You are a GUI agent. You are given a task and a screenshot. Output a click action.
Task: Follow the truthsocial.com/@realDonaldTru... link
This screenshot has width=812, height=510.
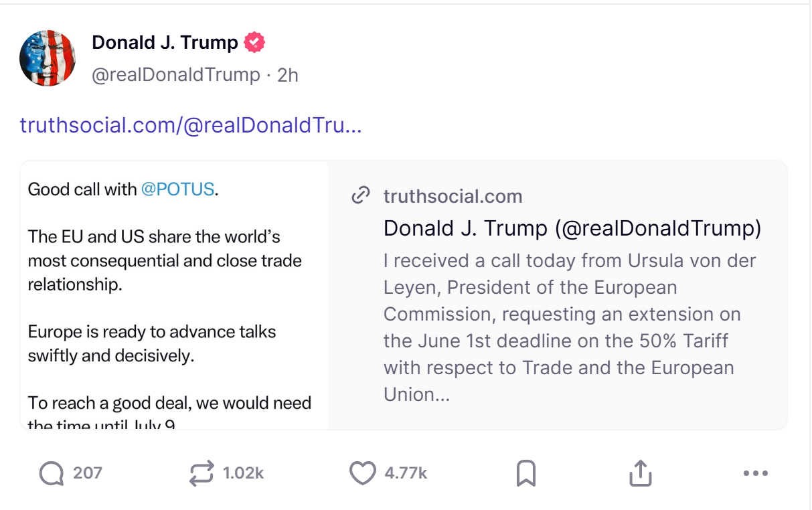[191, 125]
